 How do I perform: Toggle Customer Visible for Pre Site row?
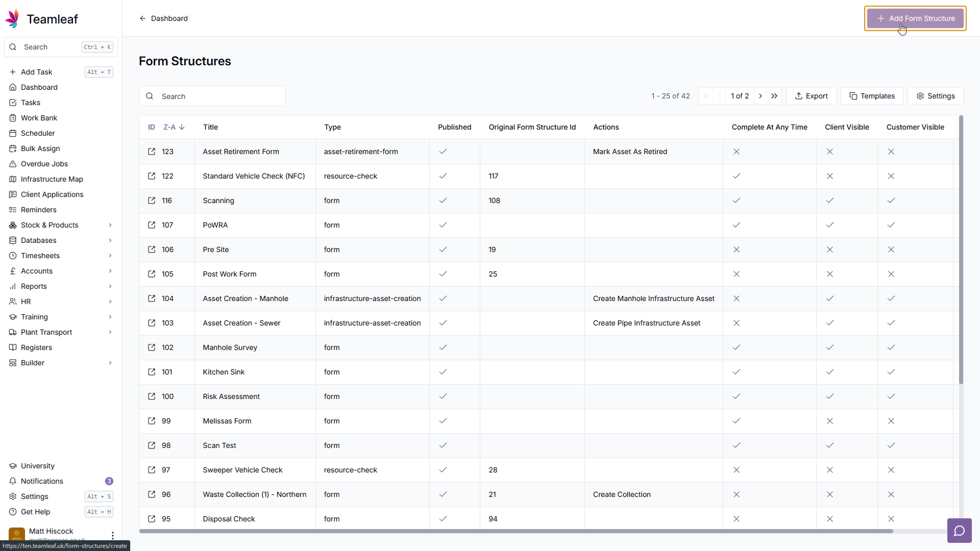(x=891, y=249)
